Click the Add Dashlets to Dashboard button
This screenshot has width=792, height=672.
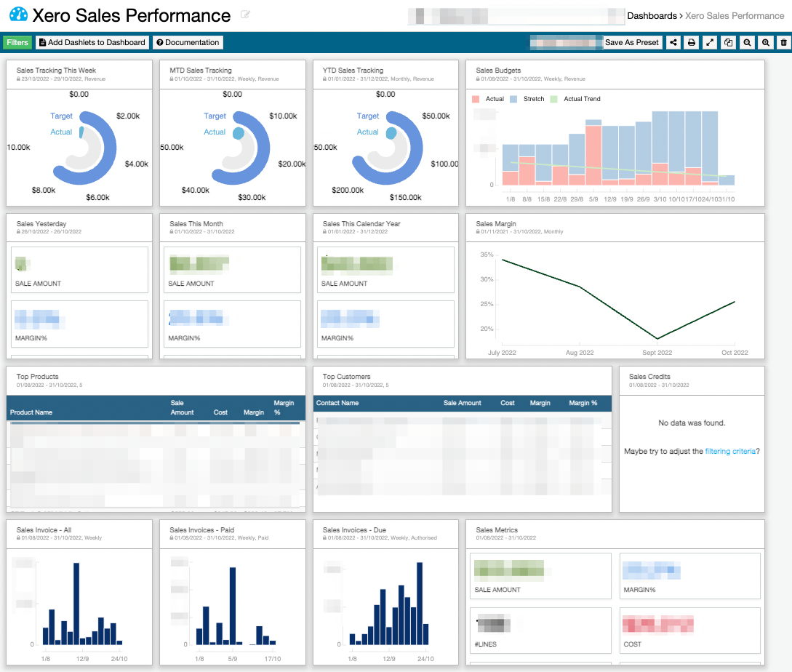click(92, 42)
